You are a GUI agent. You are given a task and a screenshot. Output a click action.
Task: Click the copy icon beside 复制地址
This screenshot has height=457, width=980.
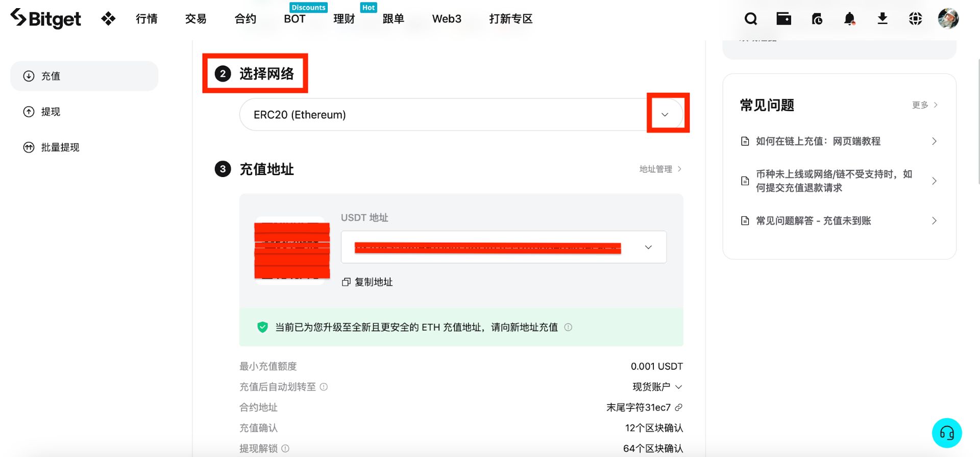click(346, 282)
